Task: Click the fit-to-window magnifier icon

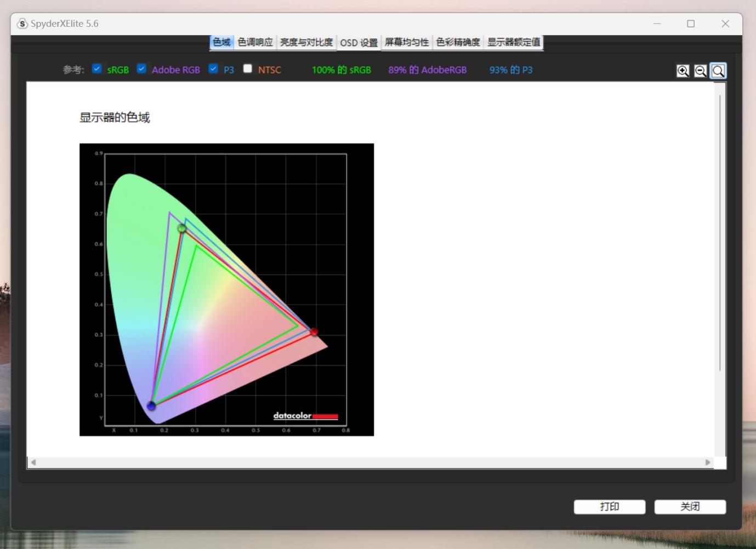Action: coord(718,71)
